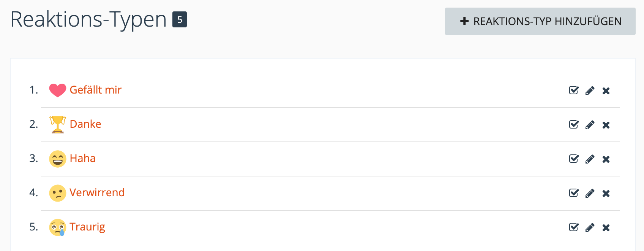Open the Gefällt mir link
Screen dimensions: 644x251
tap(95, 90)
